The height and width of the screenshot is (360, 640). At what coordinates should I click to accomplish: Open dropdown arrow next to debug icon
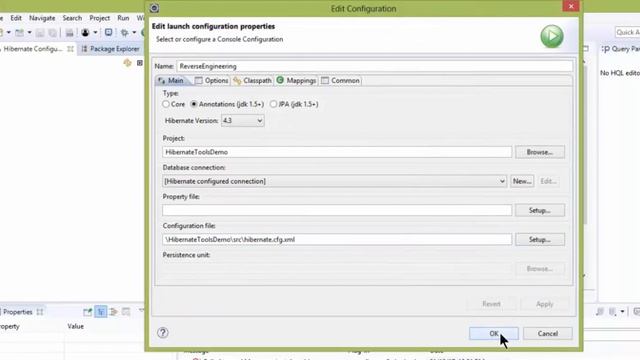pos(134,33)
